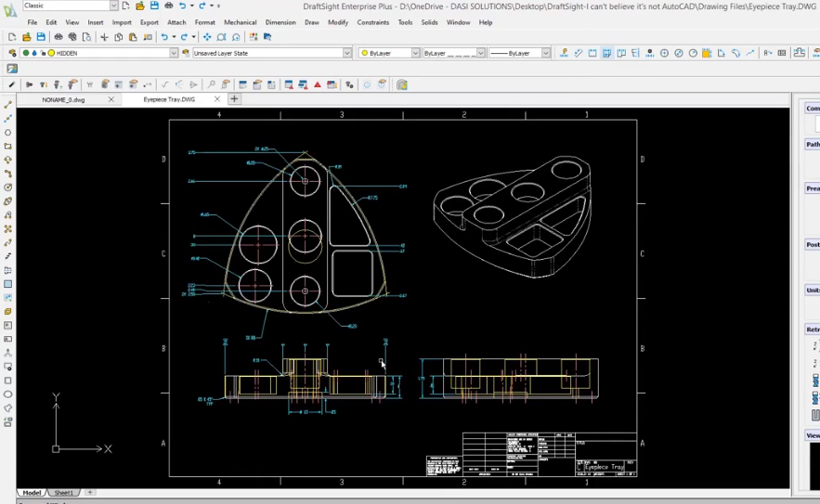The width and height of the screenshot is (820, 504).
Task: Click the Pan tool icon
Action: (207, 37)
